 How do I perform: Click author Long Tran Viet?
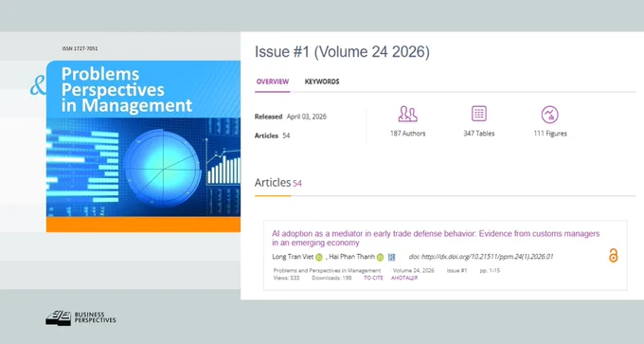tap(293, 257)
